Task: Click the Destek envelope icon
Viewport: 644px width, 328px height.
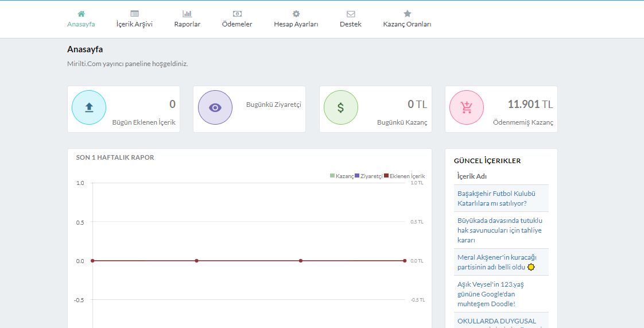Action: click(x=351, y=14)
